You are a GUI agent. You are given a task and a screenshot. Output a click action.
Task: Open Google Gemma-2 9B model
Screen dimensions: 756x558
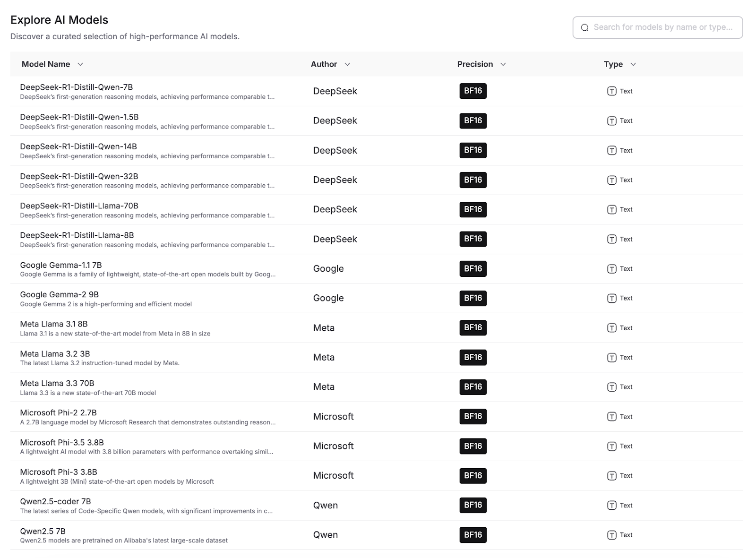point(60,294)
